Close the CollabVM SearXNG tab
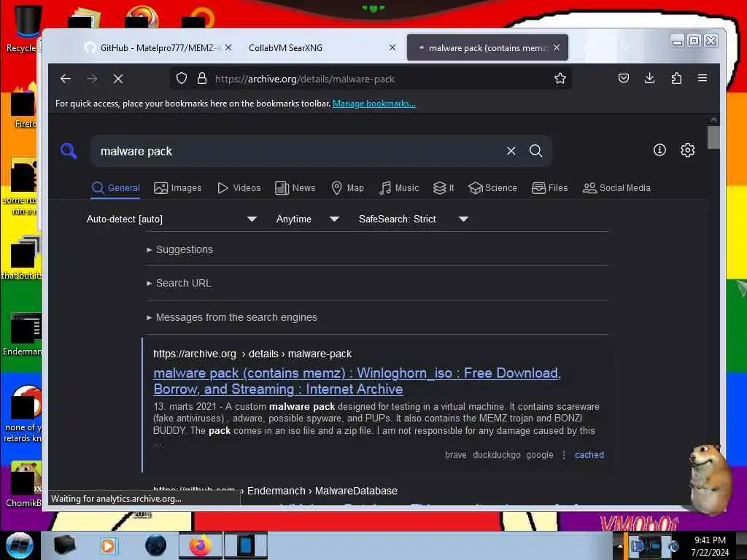This screenshot has height=560, width=747. (x=392, y=47)
